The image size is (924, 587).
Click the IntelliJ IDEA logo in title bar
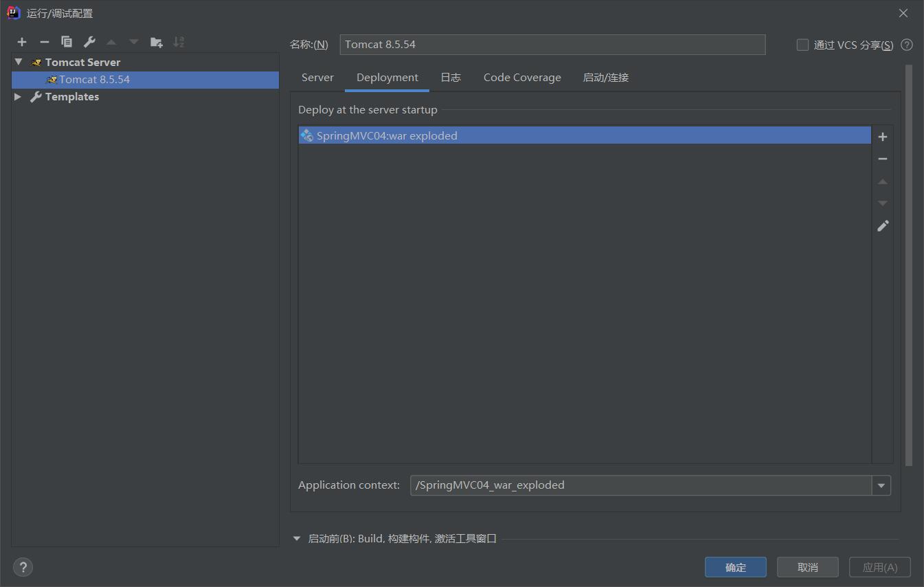[13, 13]
